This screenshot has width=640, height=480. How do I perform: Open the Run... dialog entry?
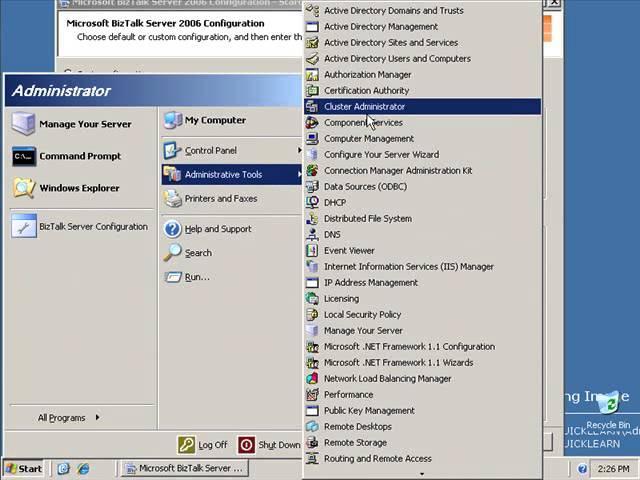[231, 277]
